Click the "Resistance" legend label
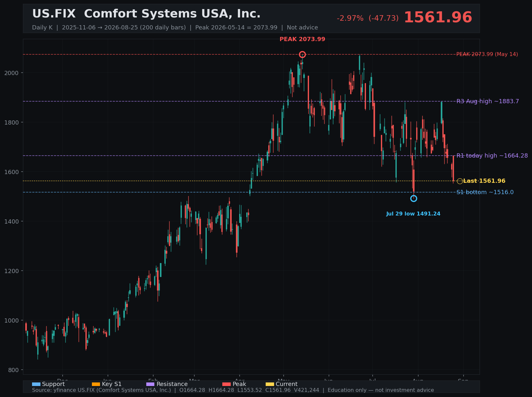Viewport: 532px width, 397px height. coord(172,384)
